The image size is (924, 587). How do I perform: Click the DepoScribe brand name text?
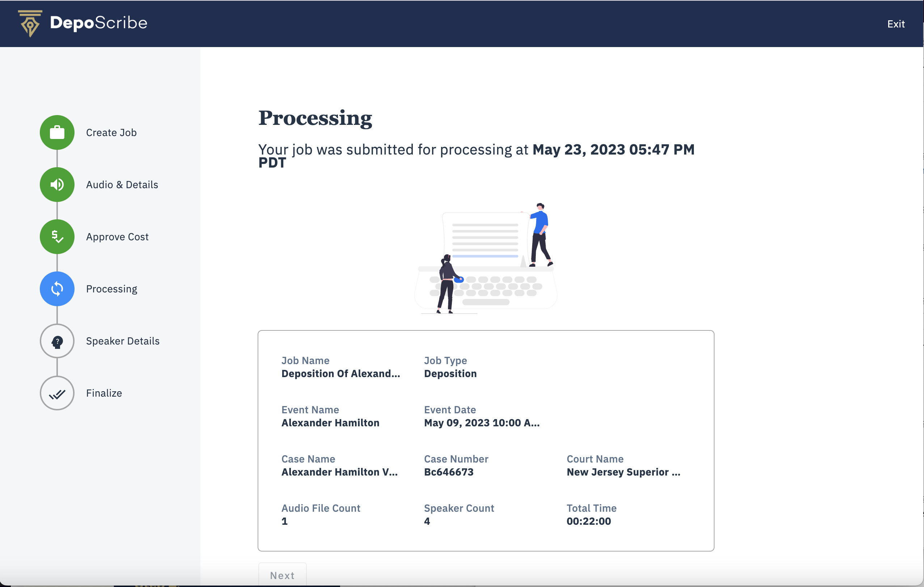point(99,23)
